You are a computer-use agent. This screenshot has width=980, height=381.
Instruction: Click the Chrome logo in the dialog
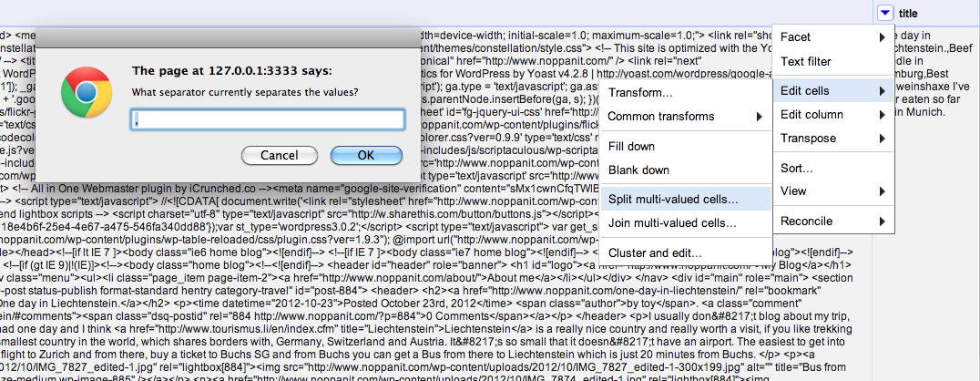(87, 94)
